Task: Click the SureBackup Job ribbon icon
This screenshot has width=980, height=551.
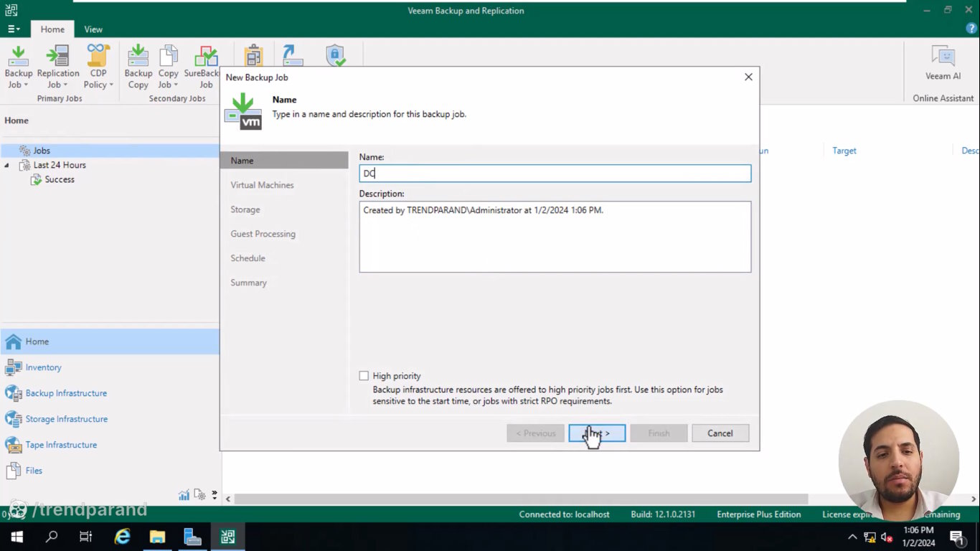Action: click(206, 56)
